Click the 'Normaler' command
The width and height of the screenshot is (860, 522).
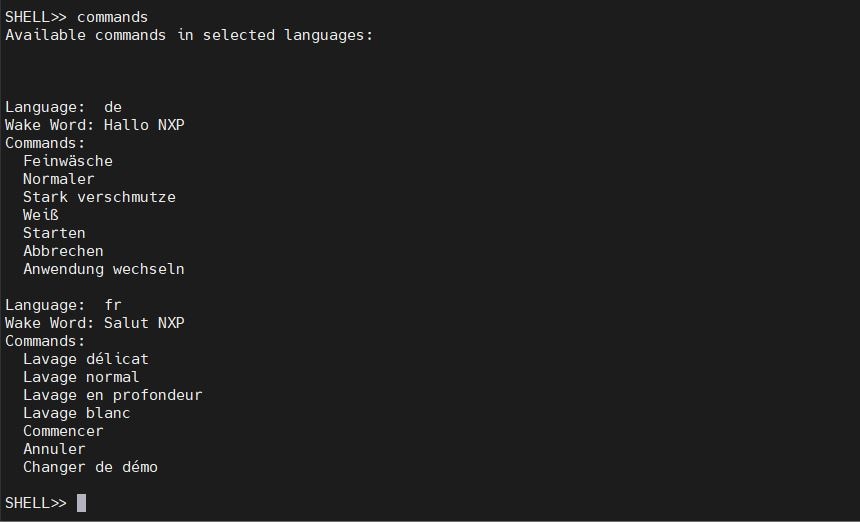pos(59,179)
